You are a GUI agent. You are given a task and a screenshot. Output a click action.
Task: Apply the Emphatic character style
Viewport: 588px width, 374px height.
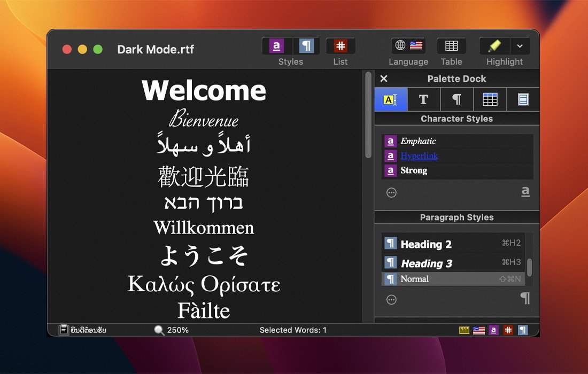[418, 142]
